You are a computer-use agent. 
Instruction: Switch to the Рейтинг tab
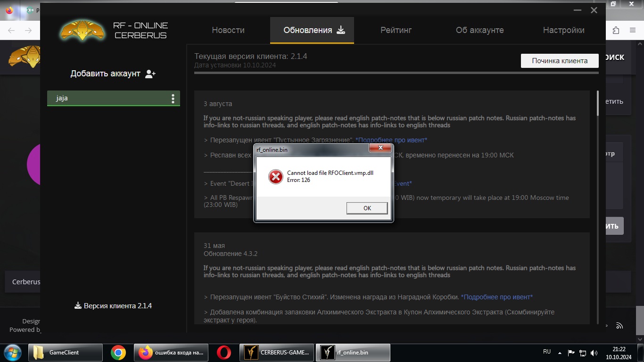pos(396,30)
